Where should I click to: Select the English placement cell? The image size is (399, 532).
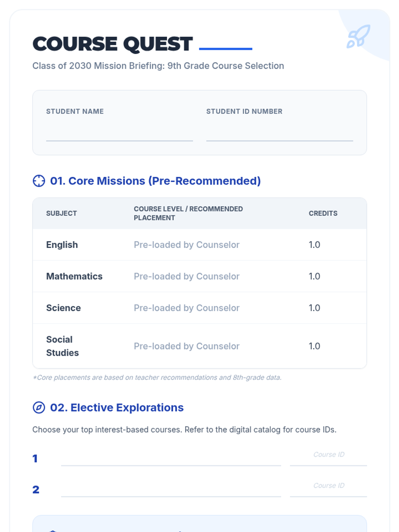point(187,245)
